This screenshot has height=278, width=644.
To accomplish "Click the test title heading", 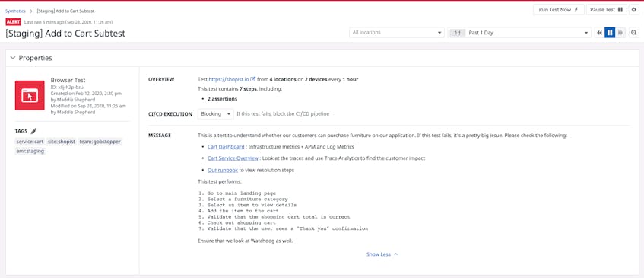I will click(x=65, y=34).
